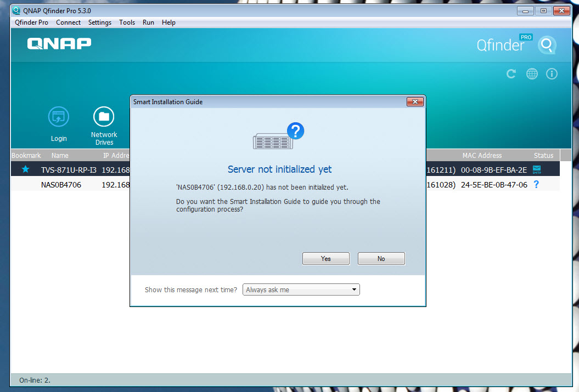Sort by the Status column header

[x=543, y=155]
